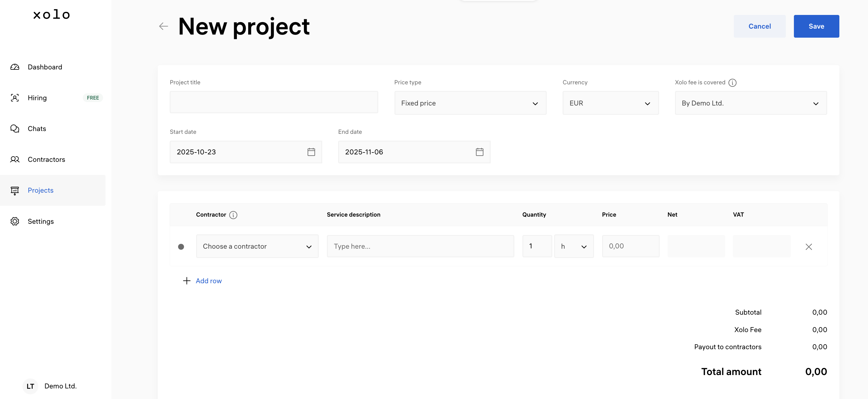Click the Save button
Viewport: 868px width, 399px height.
[816, 26]
